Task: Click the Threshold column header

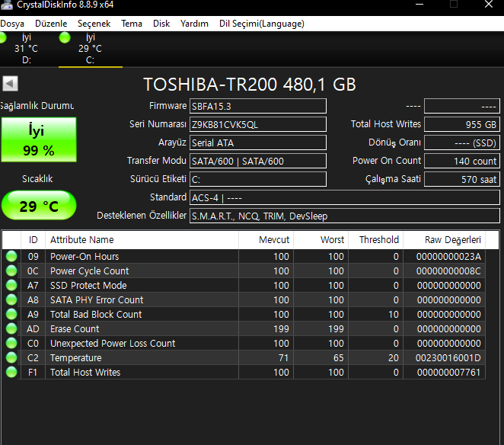Action: point(376,240)
